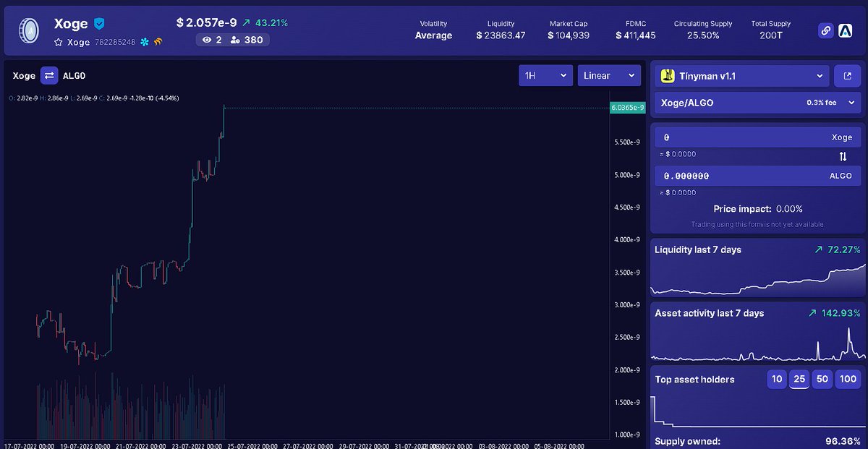This screenshot has width=868, height=449.
Task: Select 25 top asset holders
Action: pos(799,379)
